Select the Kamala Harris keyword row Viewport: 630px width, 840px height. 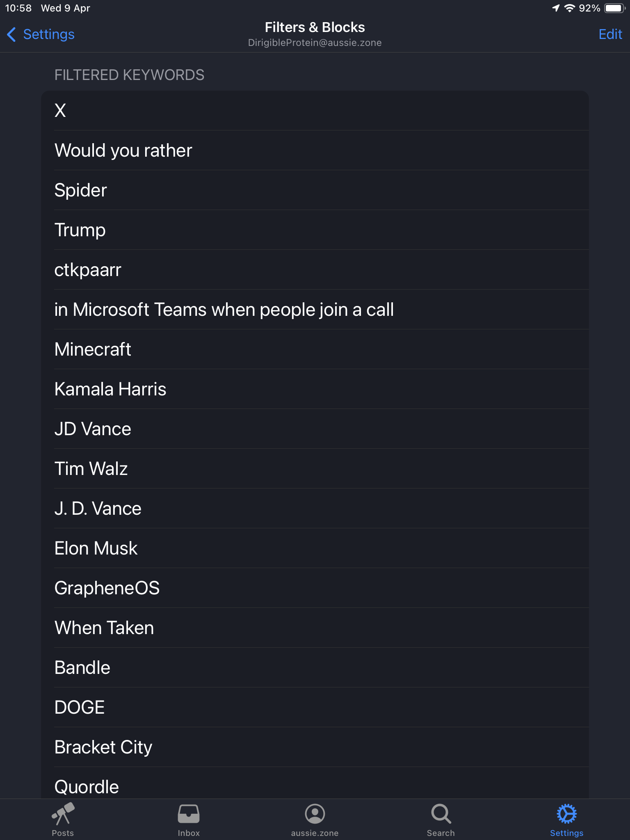click(x=315, y=389)
